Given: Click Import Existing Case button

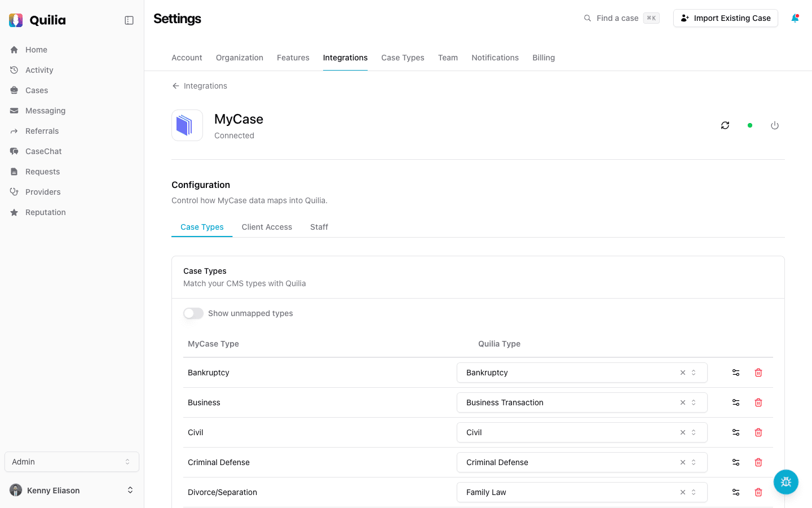Looking at the screenshot, I should [x=726, y=18].
